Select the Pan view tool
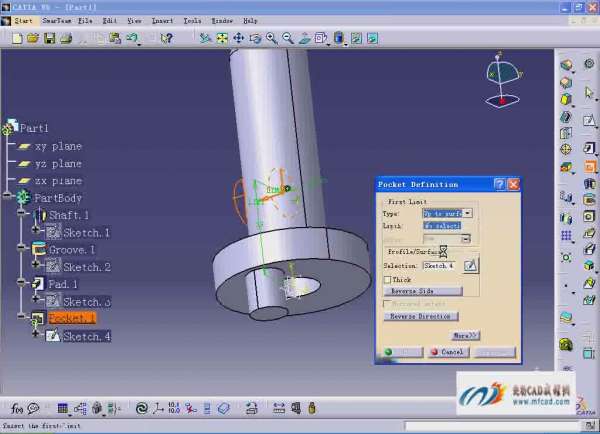The height and width of the screenshot is (434, 600). (239, 38)
